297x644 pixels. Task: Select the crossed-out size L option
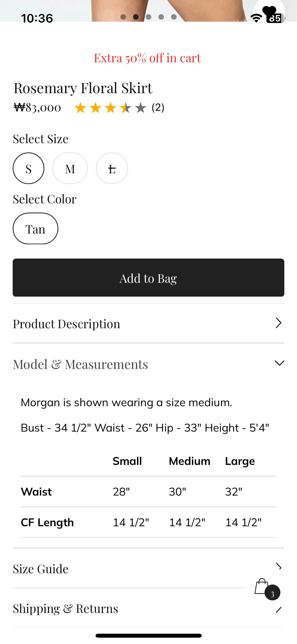point(112,168)
